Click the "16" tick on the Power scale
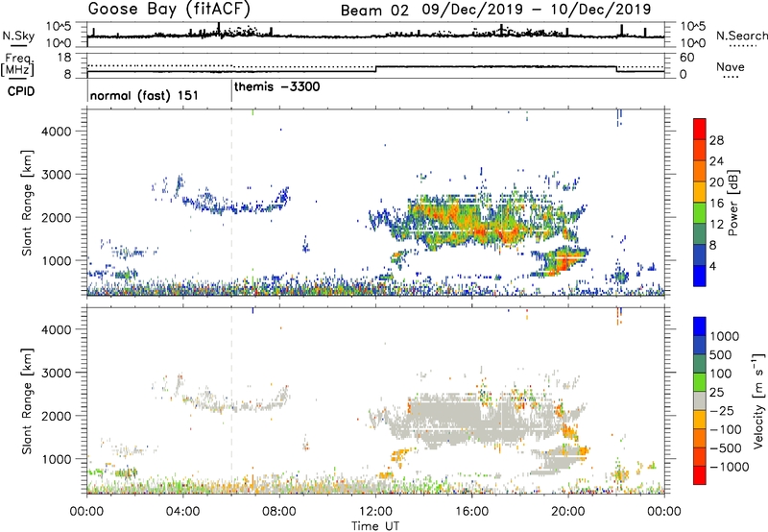Image resolution: width=768 pixels, height=532 pixels. click(716, 204)
